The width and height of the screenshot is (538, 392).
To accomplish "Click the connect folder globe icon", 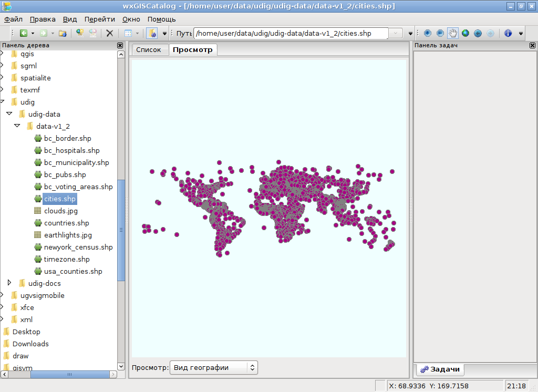I will (80, 33).
